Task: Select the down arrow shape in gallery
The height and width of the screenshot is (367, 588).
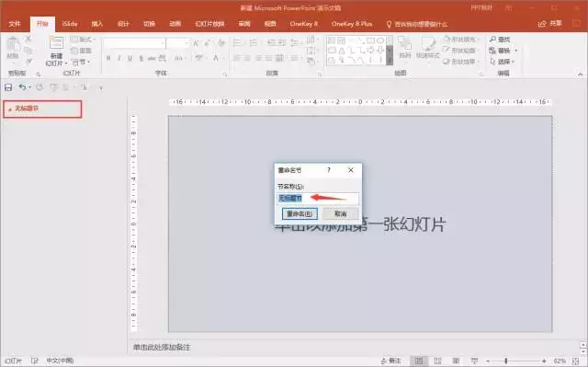Action: [379, 50]
